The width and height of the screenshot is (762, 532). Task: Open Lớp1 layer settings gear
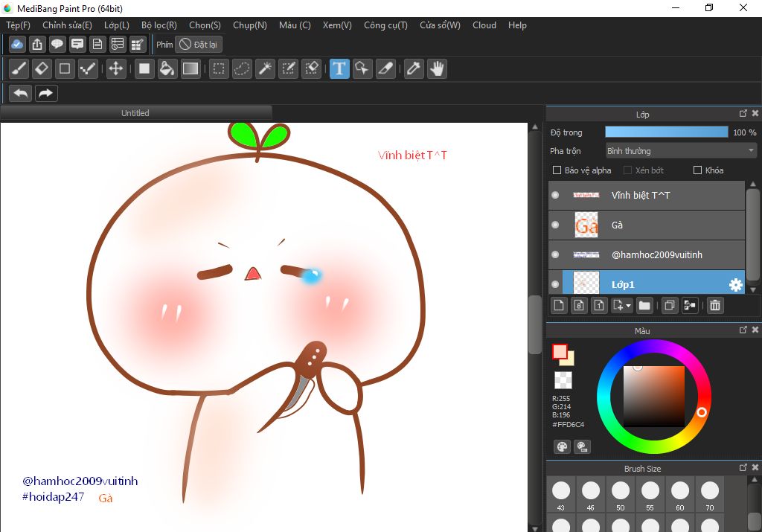click(735, 284)
